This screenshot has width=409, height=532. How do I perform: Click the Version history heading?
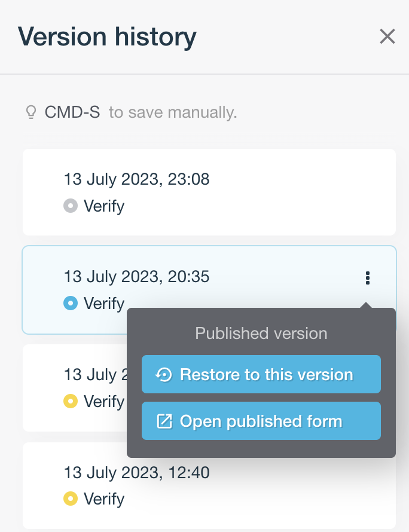[107, 37]
